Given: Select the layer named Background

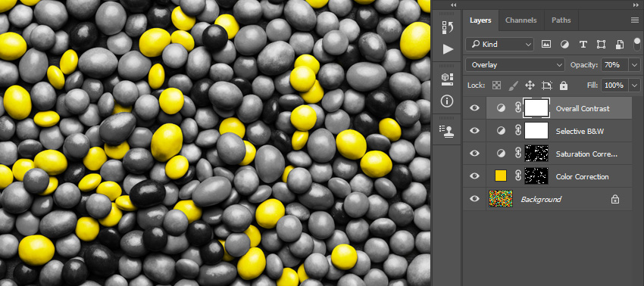Looking at the screenshot, I should pos(541,200).
